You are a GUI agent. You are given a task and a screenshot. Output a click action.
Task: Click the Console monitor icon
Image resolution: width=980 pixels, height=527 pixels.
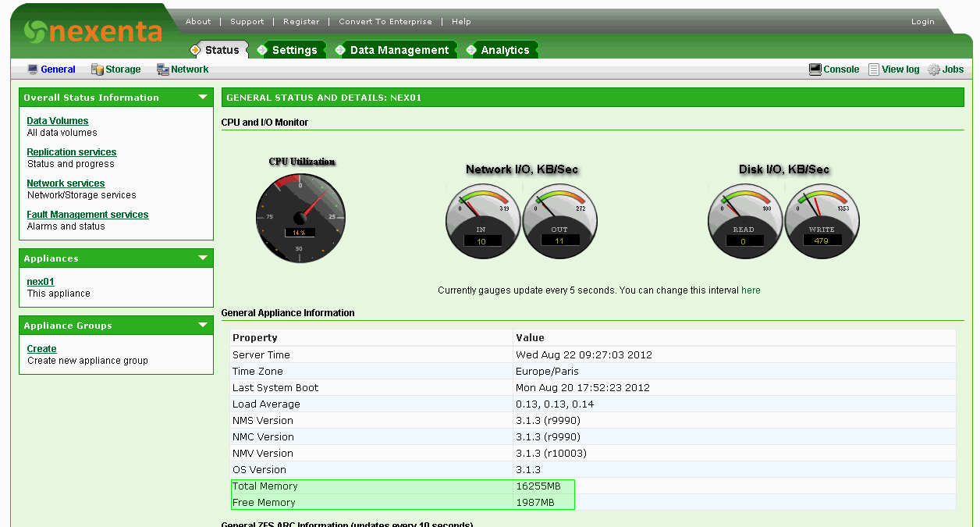tap(815, 69)
